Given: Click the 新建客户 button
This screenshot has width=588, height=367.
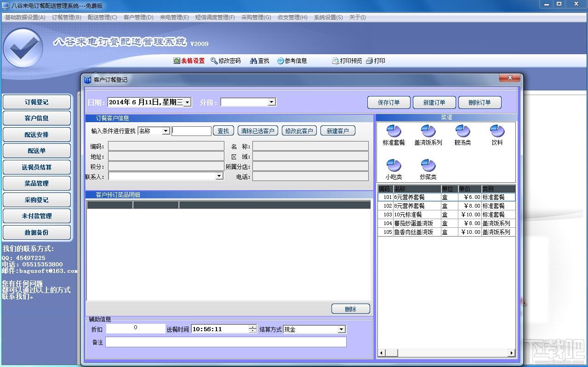Looking at the screenshot, I should point(338,131).
